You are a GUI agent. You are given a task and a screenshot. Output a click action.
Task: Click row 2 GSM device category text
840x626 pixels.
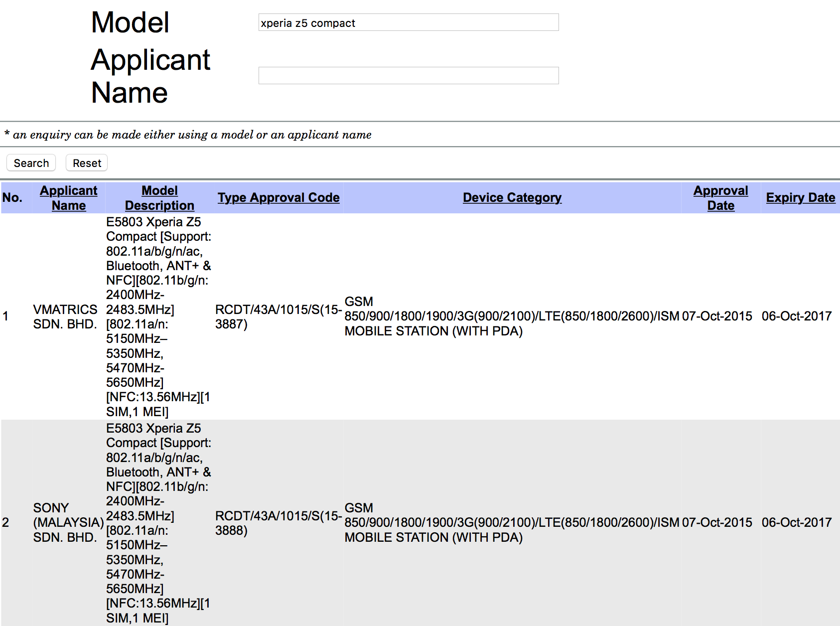click(512, 523)
